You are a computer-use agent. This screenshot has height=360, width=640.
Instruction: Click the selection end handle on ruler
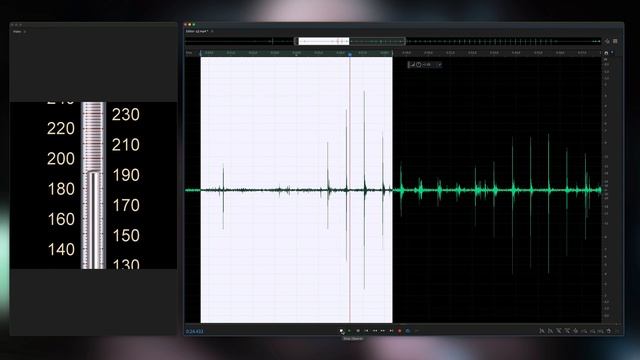(392, 53)
